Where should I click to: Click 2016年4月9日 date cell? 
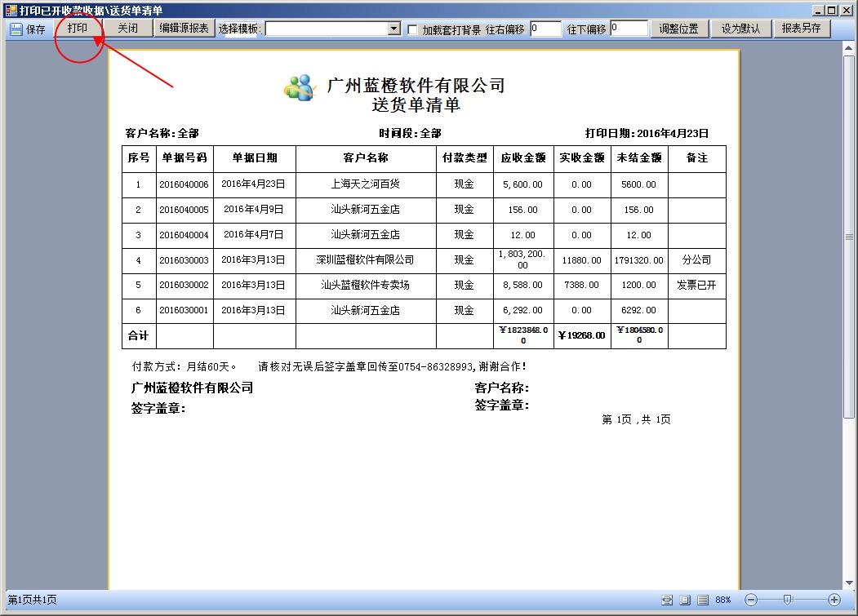[254, 210]
